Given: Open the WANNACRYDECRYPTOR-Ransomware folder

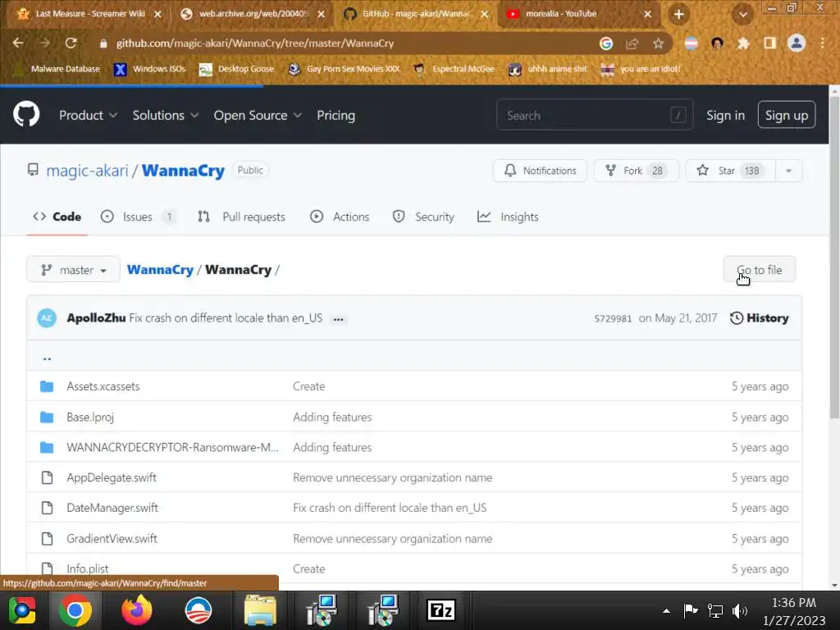Looking at the screenshot, I should [x=172, y=447].
